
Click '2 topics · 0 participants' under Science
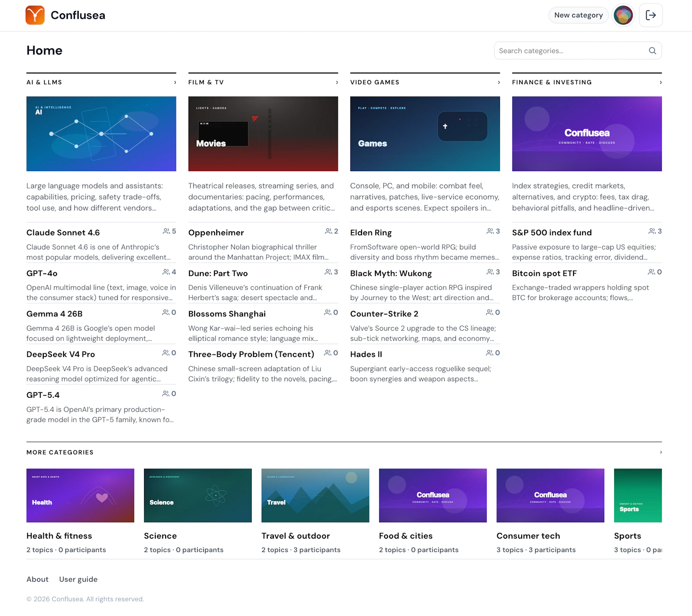pos(184,549)
